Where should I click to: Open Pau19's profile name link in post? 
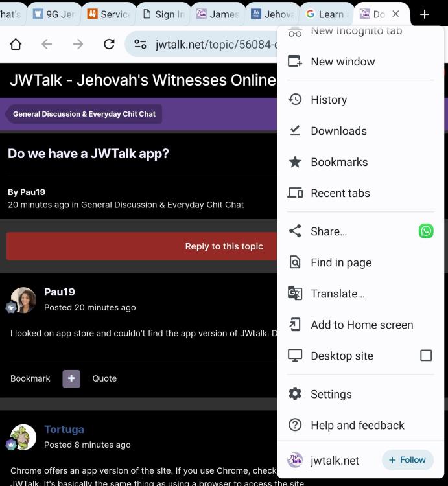point(60,292)
